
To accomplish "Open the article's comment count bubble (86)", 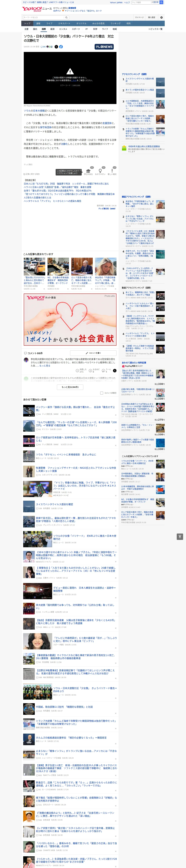I will coord(43,47).
